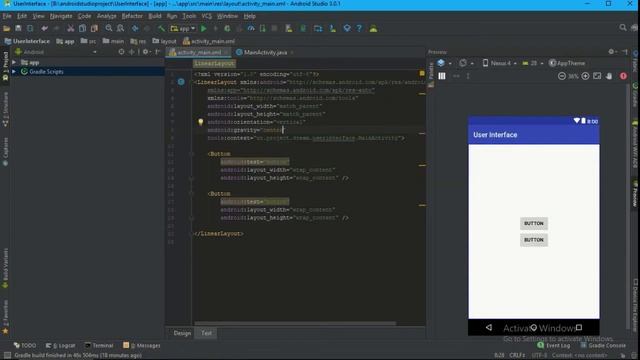Click the red error warning icon in preview
The width and height of the screenshot is (640, 360).
pos(623,76)
